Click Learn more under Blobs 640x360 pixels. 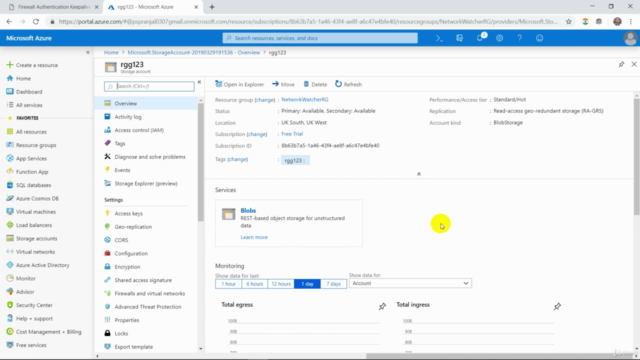tap(254, 237)
